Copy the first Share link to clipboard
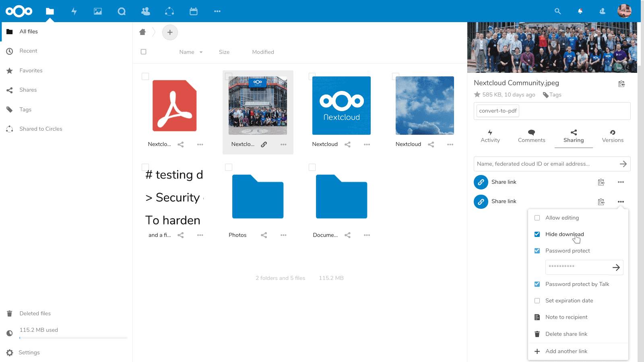This screenshot has width=644, height=362. tap(601, 182)
